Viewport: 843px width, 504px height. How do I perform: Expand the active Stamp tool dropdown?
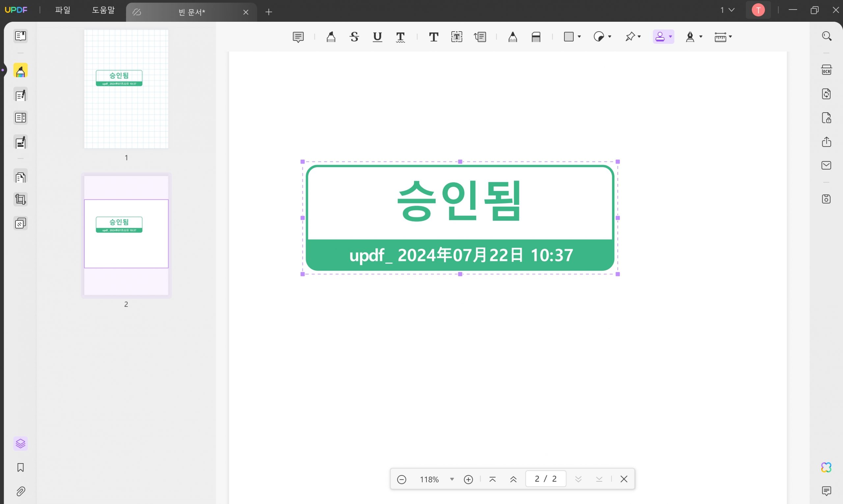(x=670, y=37)
